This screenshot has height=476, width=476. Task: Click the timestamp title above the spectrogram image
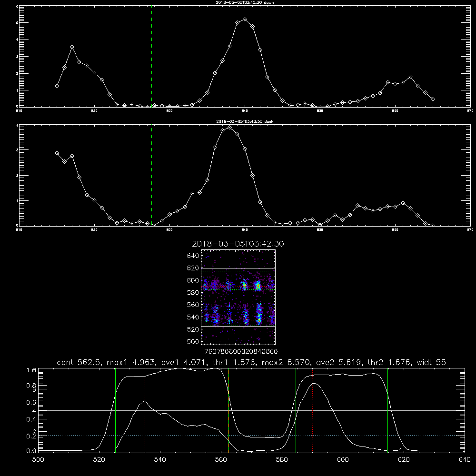click(238, 244)
